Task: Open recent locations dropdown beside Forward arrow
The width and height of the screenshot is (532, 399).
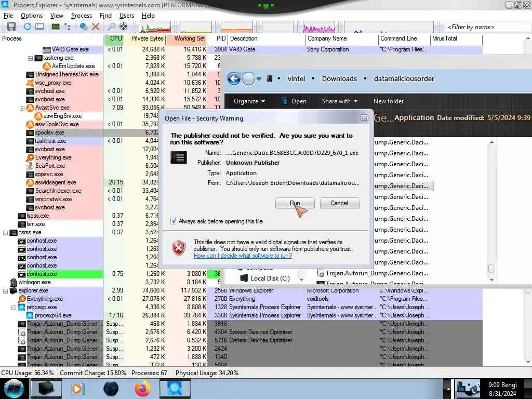Action: click(259, 79)
